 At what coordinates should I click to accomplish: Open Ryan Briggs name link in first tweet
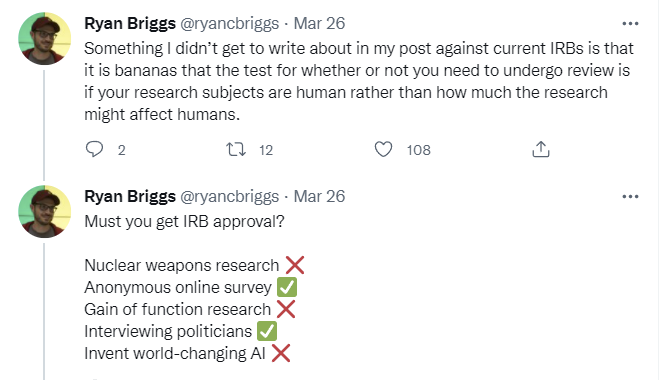(130, 23)
